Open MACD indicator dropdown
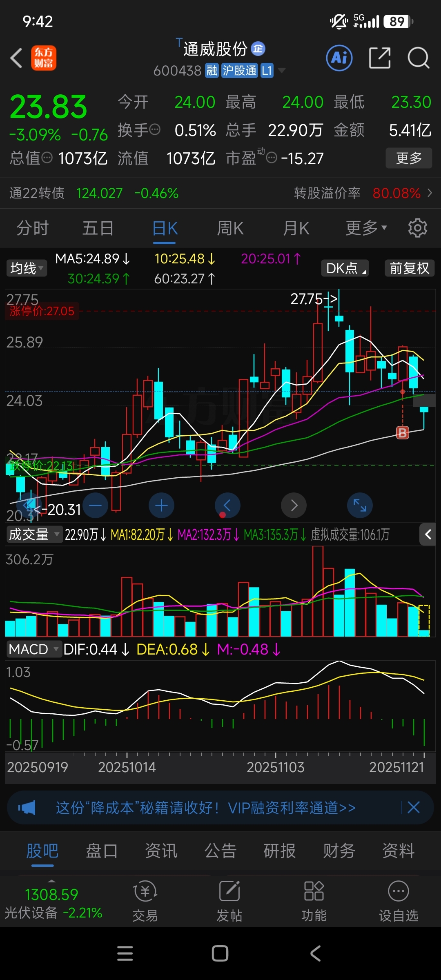The width and height of the screenshot is (441, 980). click(34, 649)
